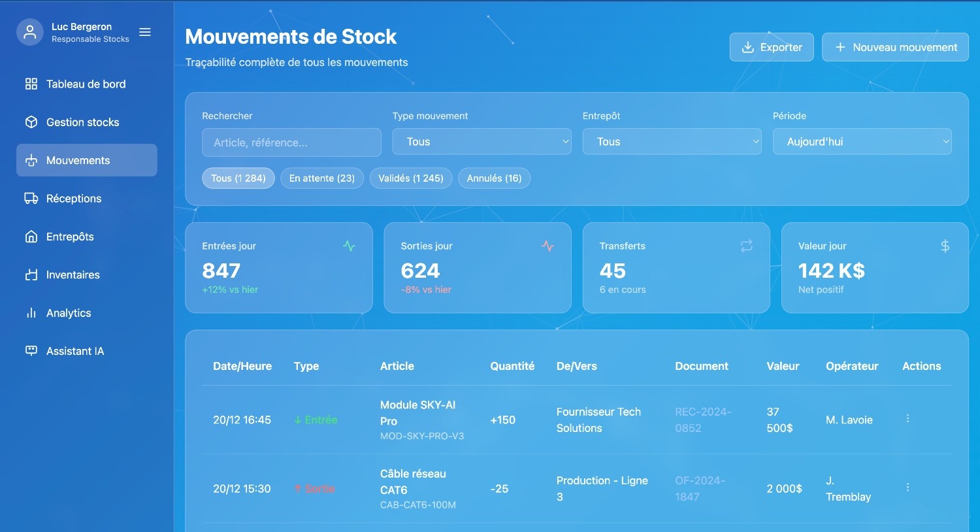The image size is (980, 532).
Task: Click the Exporter button
Action: click(771, 47)
